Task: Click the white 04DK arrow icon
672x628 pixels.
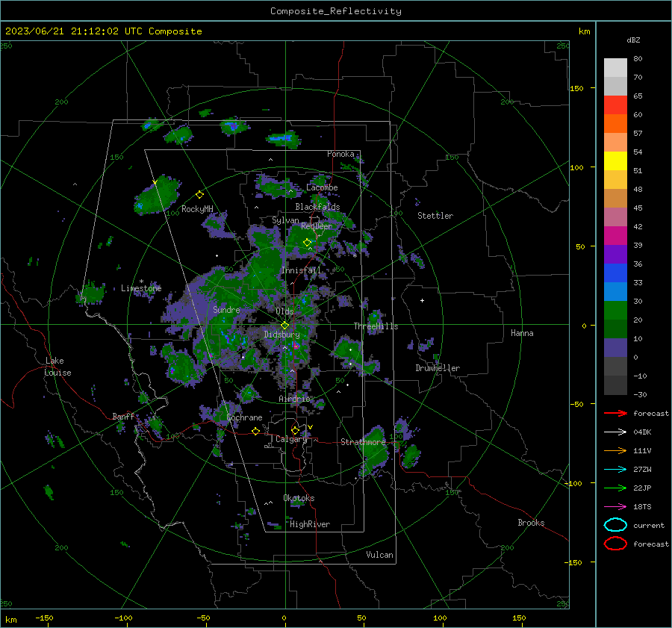Action: 615,432
